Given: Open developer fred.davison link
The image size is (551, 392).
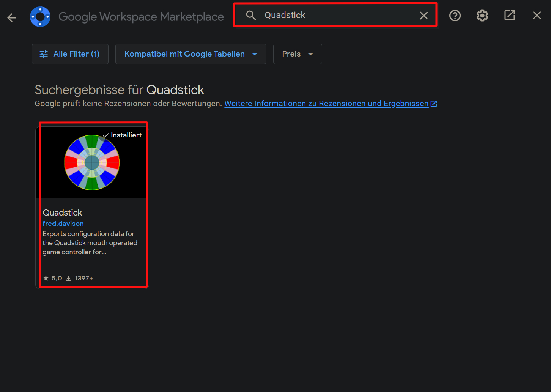Looking at the screenshot, I should [63, 224].
